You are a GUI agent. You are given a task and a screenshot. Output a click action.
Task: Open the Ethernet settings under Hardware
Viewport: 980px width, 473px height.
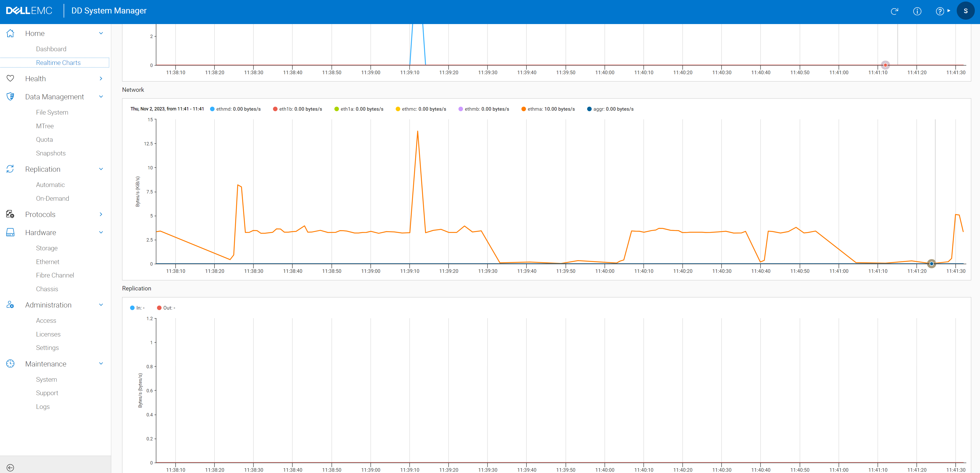(x=48, y=262)
